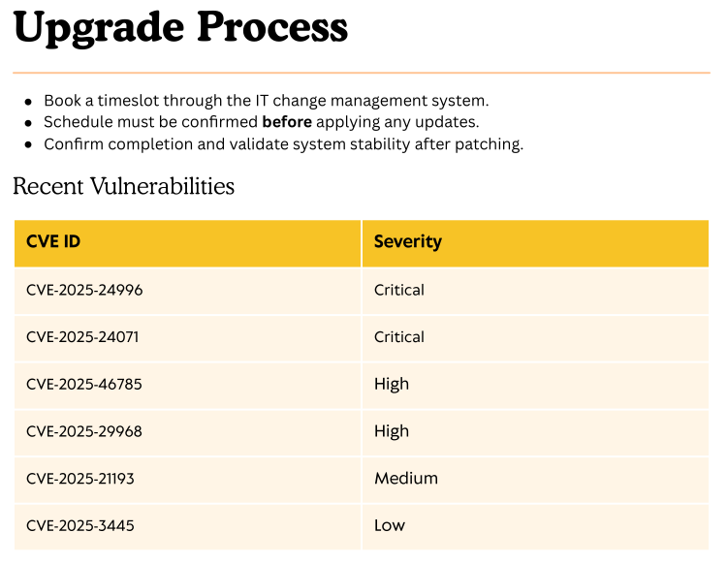The width and height of the screenshot is (728, 564).
Task: Click High severity for CVE-2025-46785
Action: pyautogui.click(x=392, y=384)
